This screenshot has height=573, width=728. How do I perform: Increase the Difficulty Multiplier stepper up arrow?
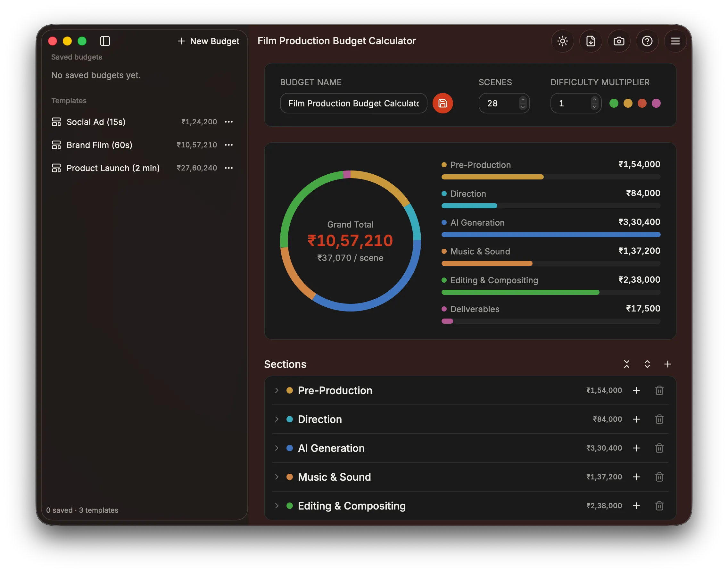[594, 100]
